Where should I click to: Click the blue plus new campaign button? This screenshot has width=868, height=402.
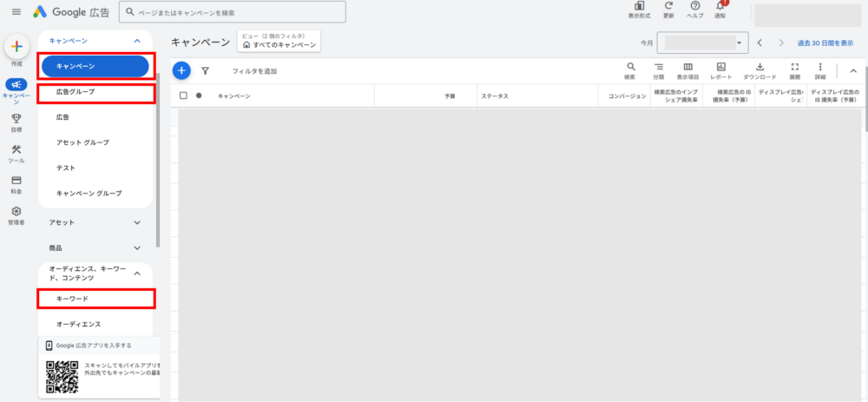tap(181, 71)
